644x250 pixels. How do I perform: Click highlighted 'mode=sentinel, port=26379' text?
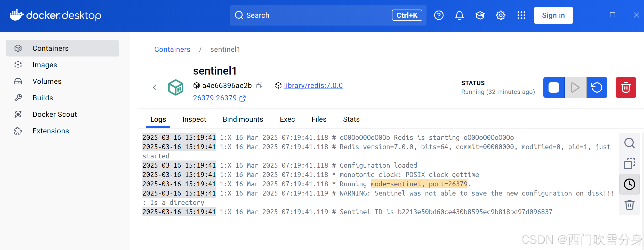(419, 184)
